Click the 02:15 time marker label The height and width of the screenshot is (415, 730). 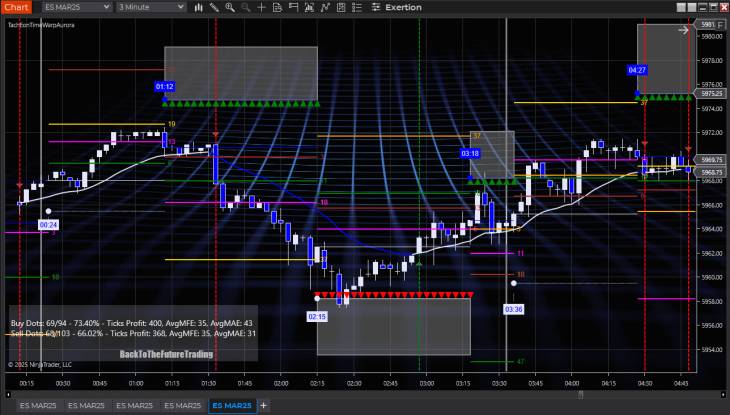(x=316, y=316)
